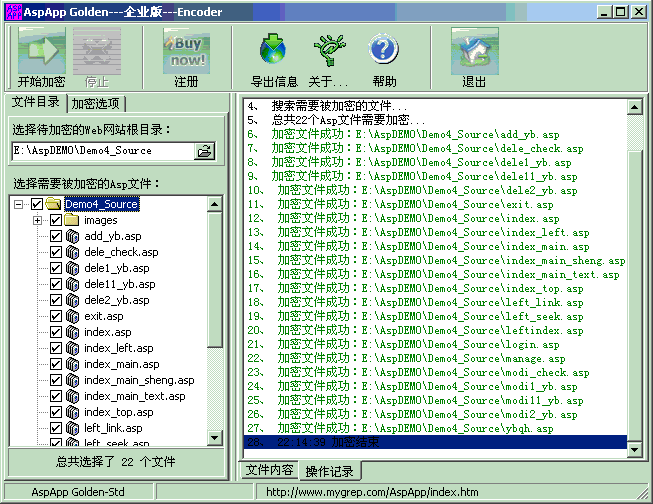Toggle the checkbox for exit.asp
This screenshot has height=504, width=653.
56,316
